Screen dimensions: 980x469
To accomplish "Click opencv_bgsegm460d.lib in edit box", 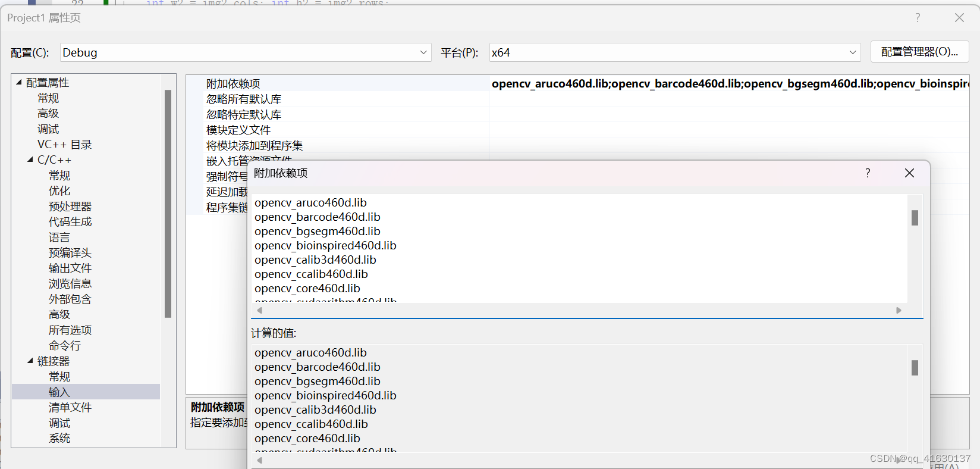I will click(318, 232).
